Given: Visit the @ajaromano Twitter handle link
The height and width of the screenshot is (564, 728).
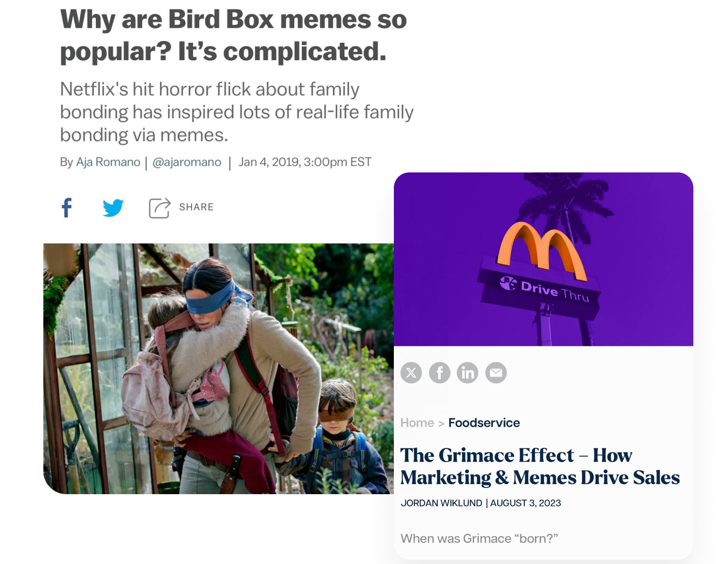Looking at the screenshot, I should [187, 162].
